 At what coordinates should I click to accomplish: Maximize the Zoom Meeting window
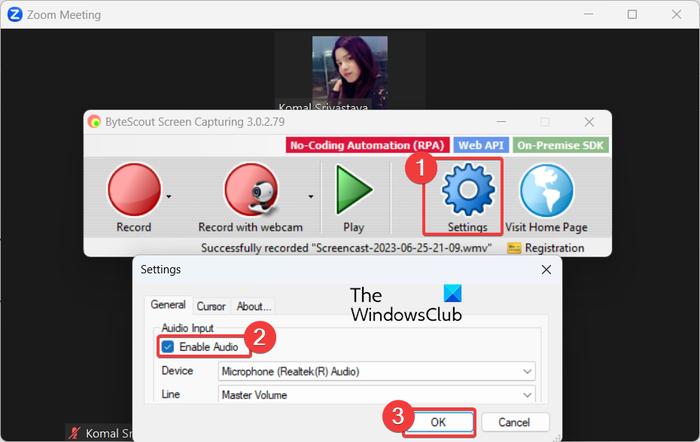pos(632,15)
